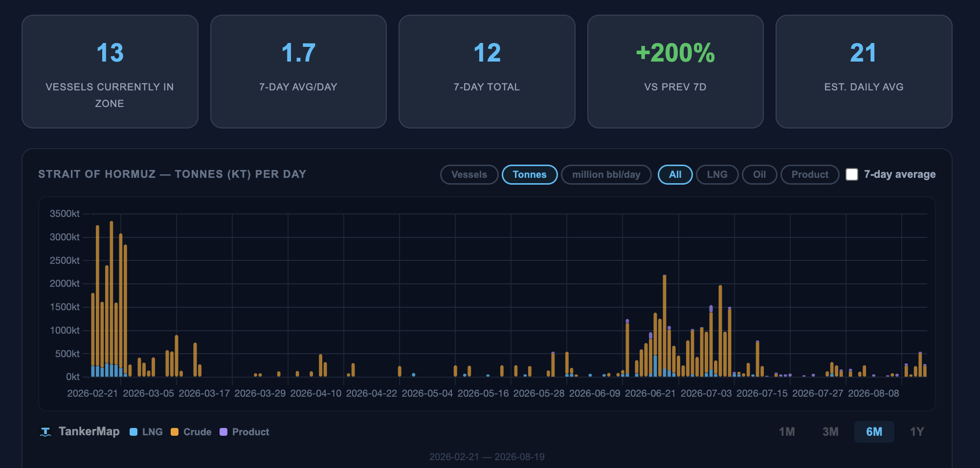Viewport: 980px width, 468px height.
Task: Select the 6M time range
Action: tap(874, 432)
